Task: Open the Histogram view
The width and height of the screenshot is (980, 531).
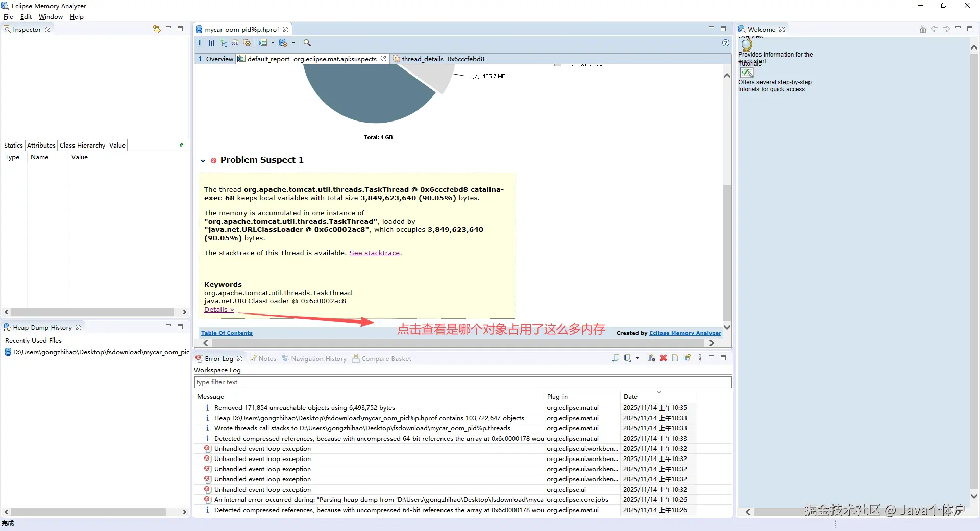Action: point(211,43)
